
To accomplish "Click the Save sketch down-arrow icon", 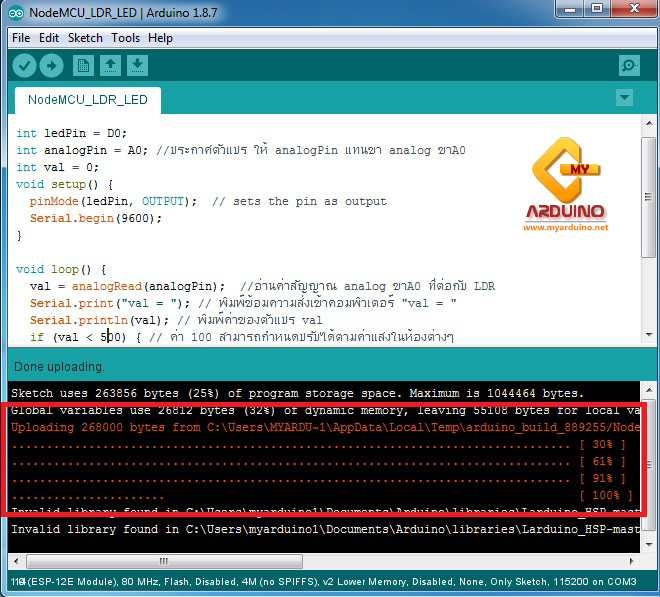I will coord(138,66).
